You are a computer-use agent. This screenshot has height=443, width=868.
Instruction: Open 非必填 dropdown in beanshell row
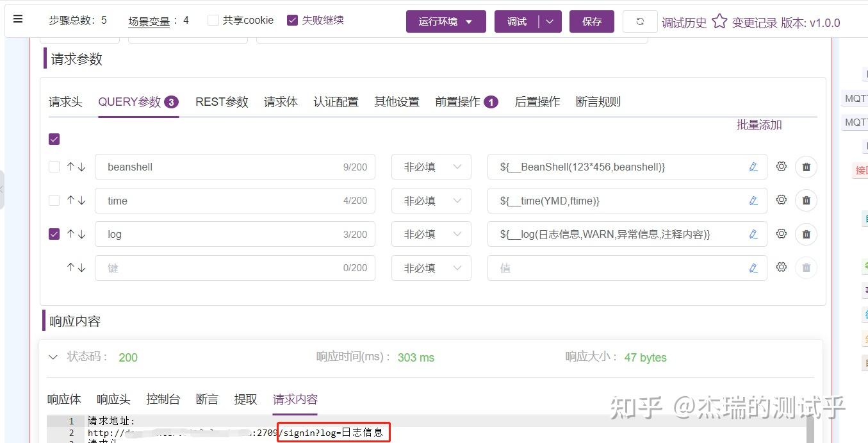(x=431, y=167)
